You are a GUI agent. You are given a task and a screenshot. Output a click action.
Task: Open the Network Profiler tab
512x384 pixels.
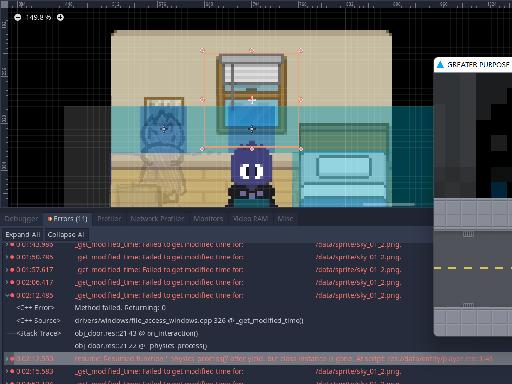coord(157,219)
